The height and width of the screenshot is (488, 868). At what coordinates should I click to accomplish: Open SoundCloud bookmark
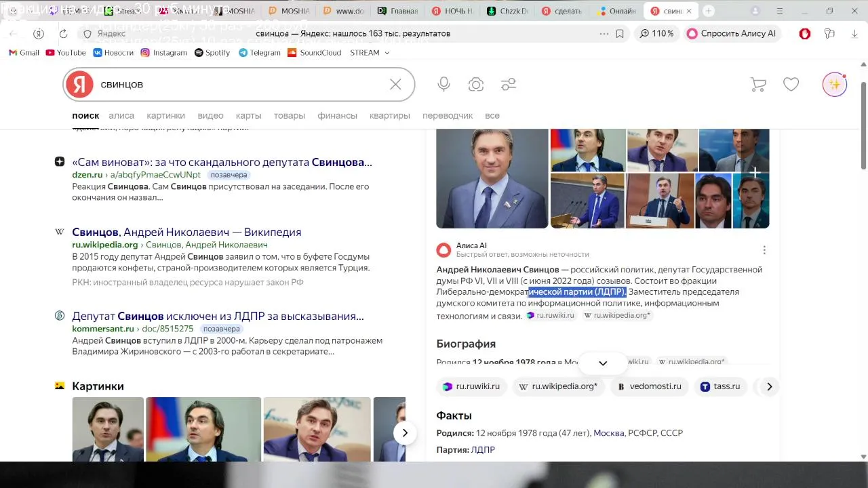coord(314,52)
